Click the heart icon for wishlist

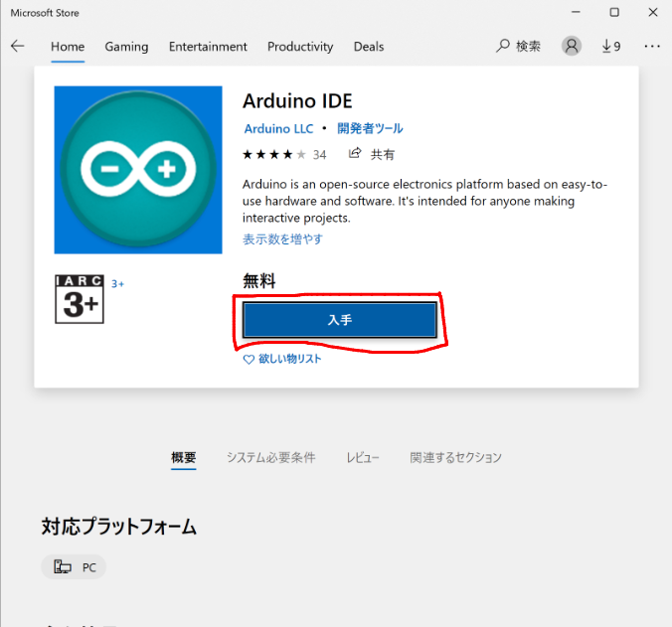pyautogui.click(x=249, y=359)
